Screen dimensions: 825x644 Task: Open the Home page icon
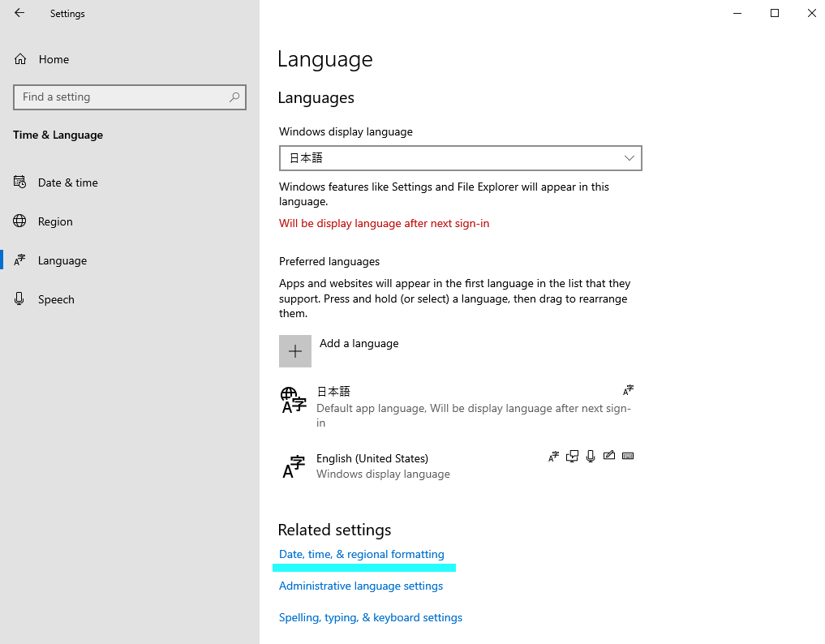[x=20, y=59]
